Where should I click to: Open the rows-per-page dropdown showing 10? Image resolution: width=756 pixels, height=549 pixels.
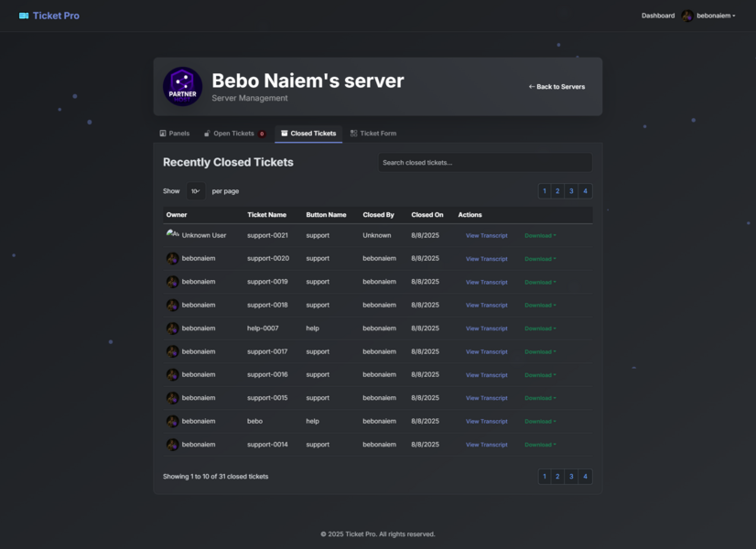(x=195, y=191)
